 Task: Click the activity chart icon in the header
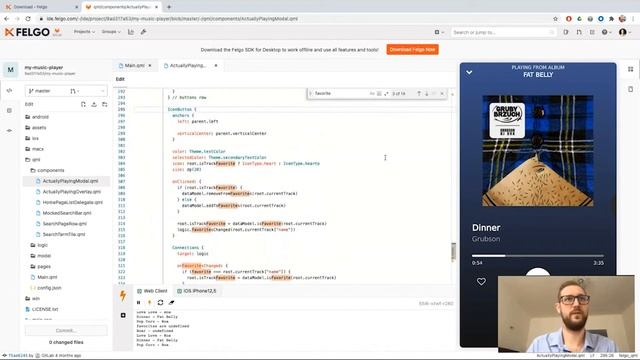[131, 32]
